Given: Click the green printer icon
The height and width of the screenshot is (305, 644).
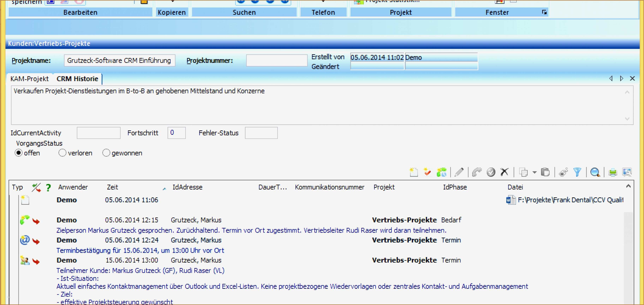Looking at the screenshot, I should coord(613,172).
